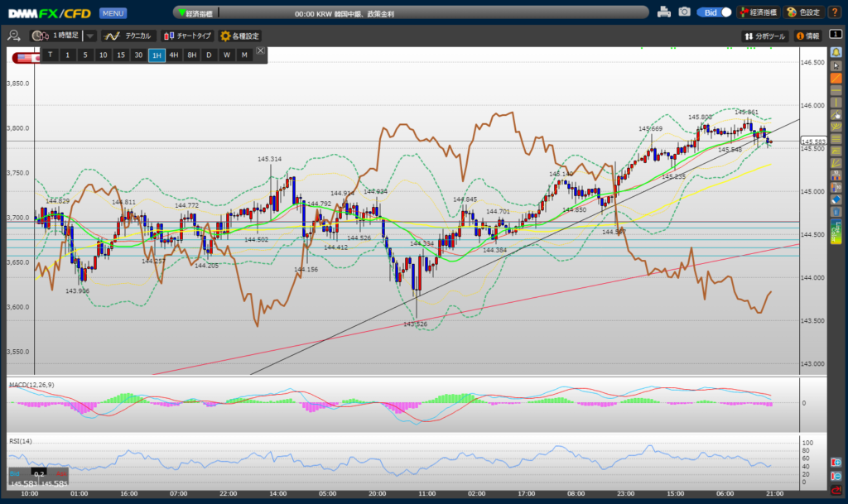Open the チャートタイプ chart type menu
Viewport: 848px width, 504px height.
[187, 36]
